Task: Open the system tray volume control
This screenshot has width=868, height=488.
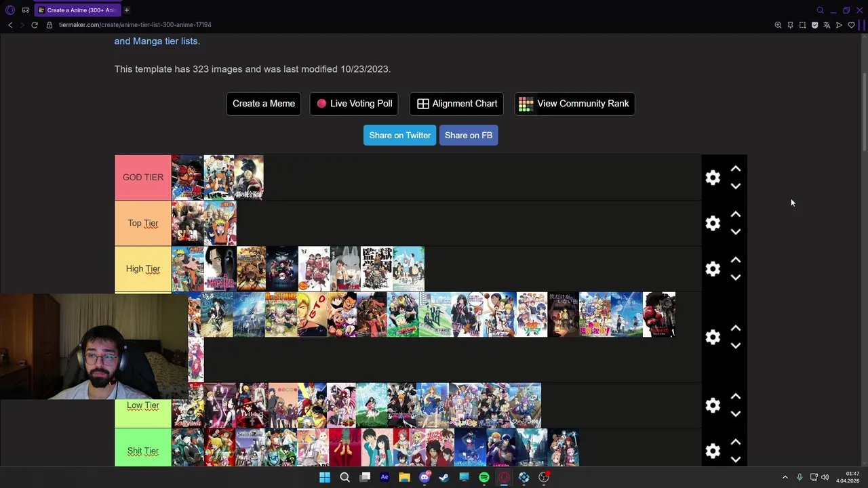Action: [x=825, y=477]
